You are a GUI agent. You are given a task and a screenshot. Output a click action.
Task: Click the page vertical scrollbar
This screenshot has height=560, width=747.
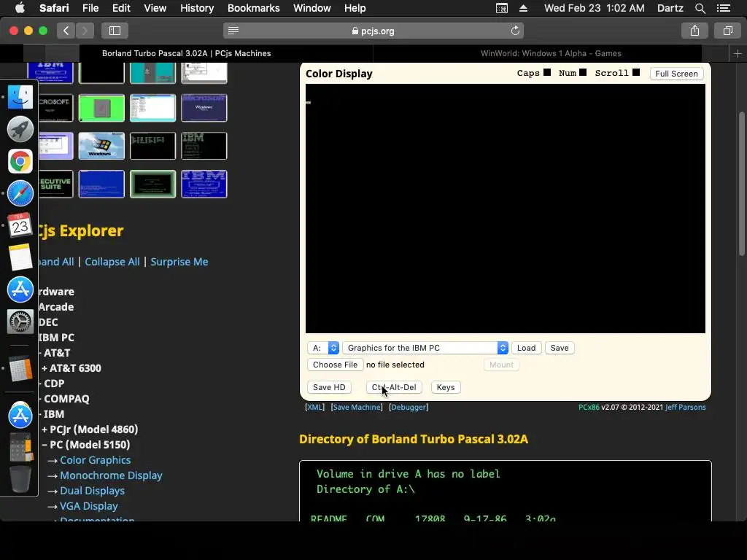pos(741,183)
